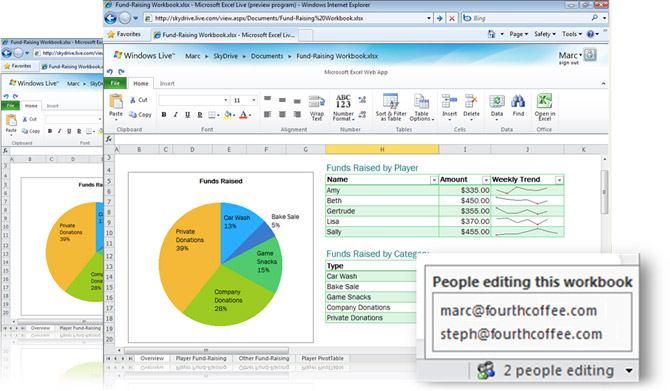Screen dimensions: 670x391
Task: Open File tab in front window
Action: [x=115, y=83]
